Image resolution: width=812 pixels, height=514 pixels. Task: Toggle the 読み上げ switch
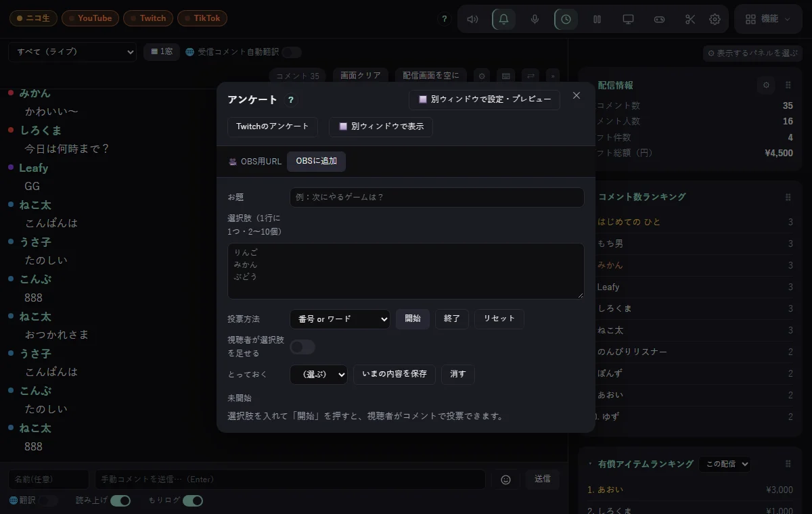[x=120, y=500]
